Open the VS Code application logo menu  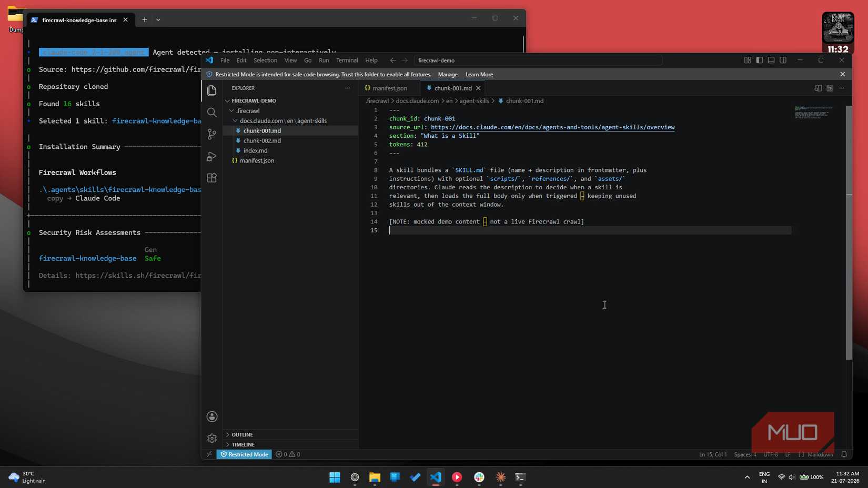(209, 60)
